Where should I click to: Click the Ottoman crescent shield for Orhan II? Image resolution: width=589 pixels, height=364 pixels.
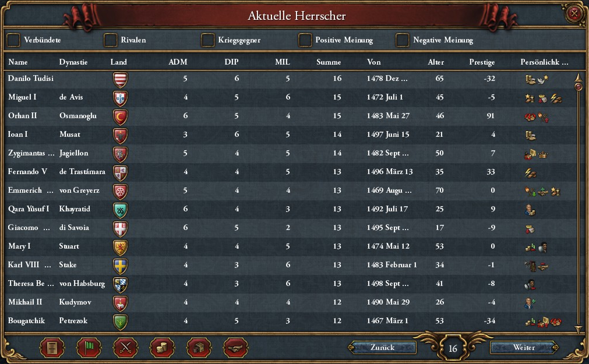(119, 116)
